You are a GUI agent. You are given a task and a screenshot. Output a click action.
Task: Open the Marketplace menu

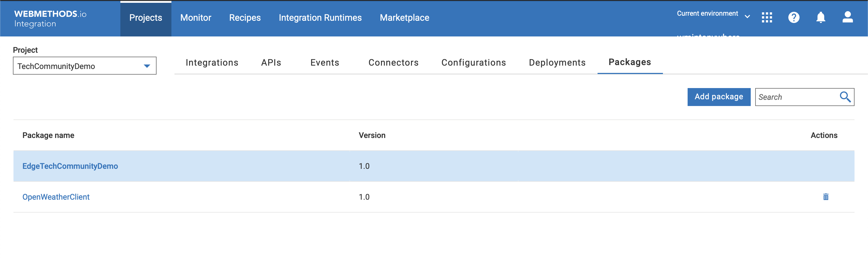point(404,17)
